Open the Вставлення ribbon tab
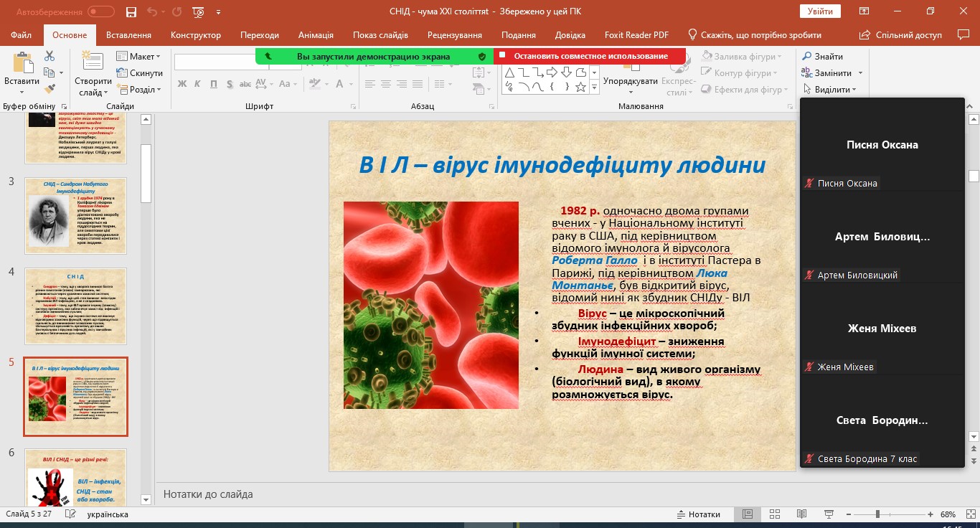The width and height of the screenshot is (980, 528). [128, 35]
